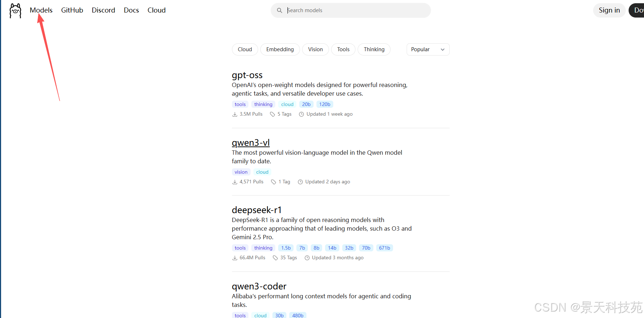
Task: Open the deepseek-r1 model page
Action: click(257, 210)
